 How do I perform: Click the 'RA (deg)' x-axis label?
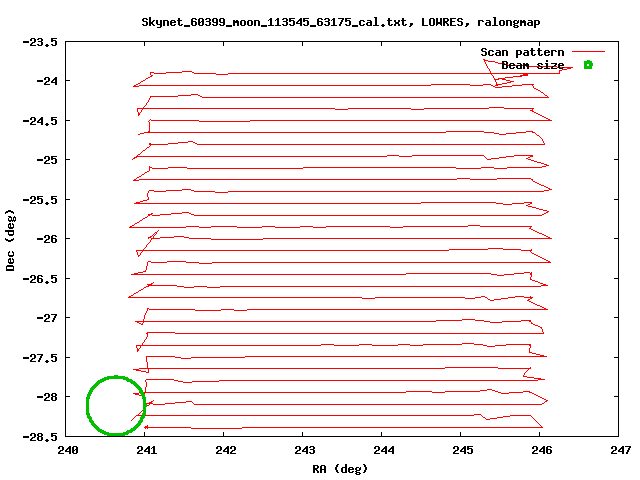(340, 469)
